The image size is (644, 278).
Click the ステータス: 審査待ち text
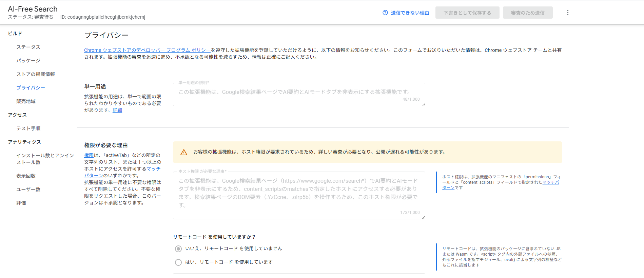click(31, 17)
